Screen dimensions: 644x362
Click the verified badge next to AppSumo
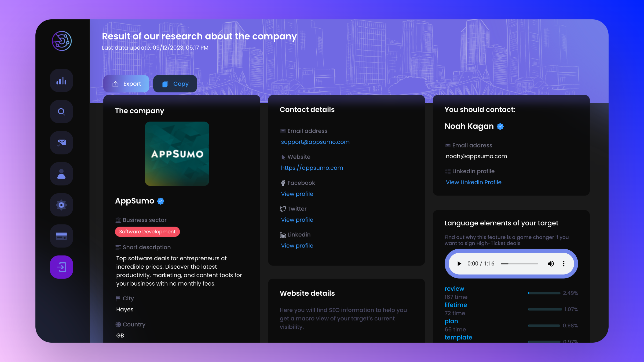pyautogui.click(x=161, y=201)
